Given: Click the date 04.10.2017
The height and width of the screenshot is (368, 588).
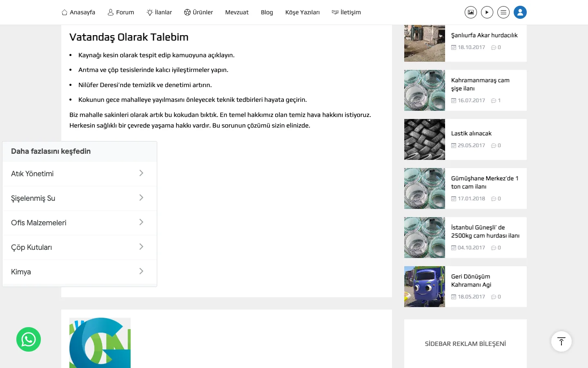Looking at the screenshot, I should [471, 248].
